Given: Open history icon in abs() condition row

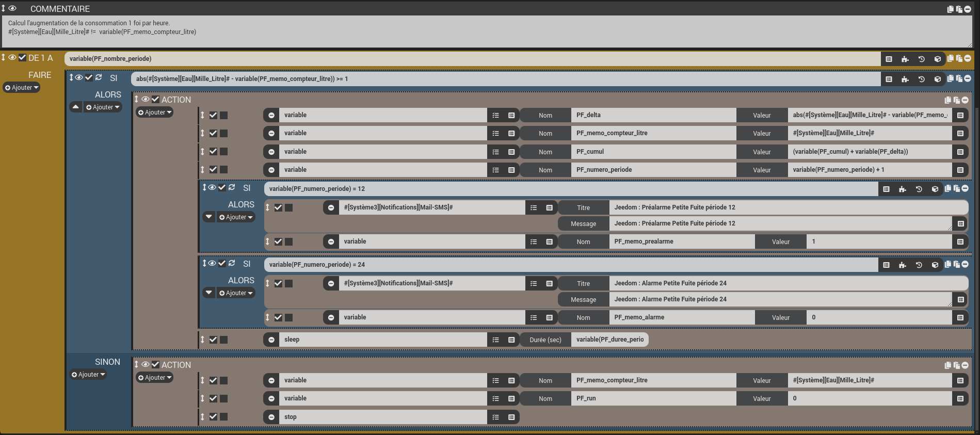Looking at the screenshot, I should coord(921,79).
